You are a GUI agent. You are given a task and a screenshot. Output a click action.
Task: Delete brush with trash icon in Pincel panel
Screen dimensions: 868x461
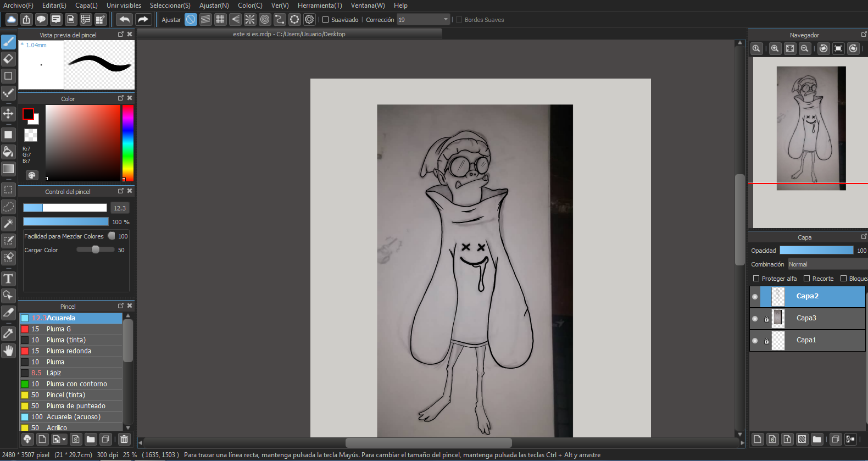pyautogui.click(x=124, y=439)
